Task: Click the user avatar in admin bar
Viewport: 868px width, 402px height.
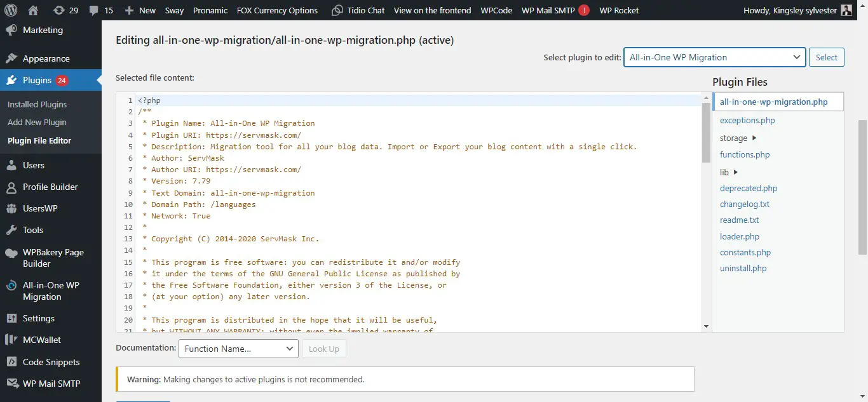Action: [846, 10]
